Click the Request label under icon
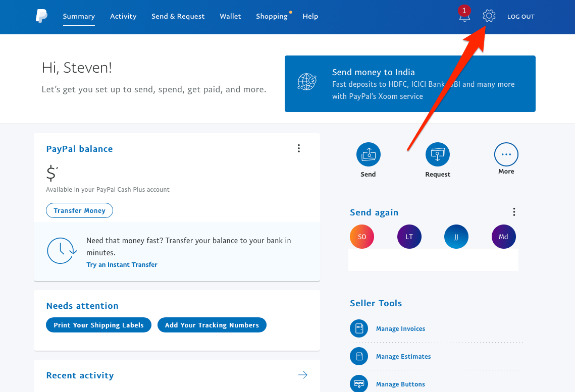This screenshot has height=392, width=575. coord(438,175)
